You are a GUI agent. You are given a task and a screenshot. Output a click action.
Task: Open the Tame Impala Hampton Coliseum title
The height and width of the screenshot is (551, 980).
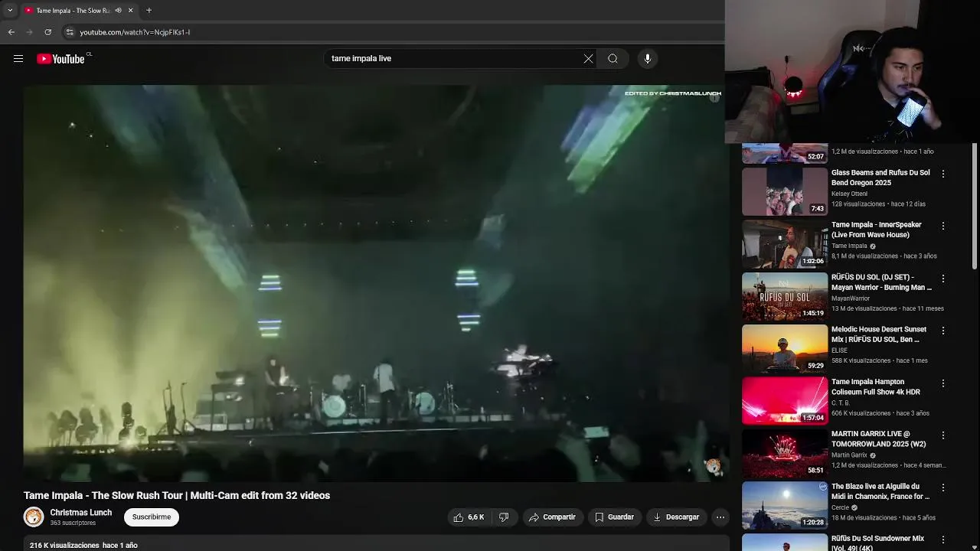[x=876, y=387]
